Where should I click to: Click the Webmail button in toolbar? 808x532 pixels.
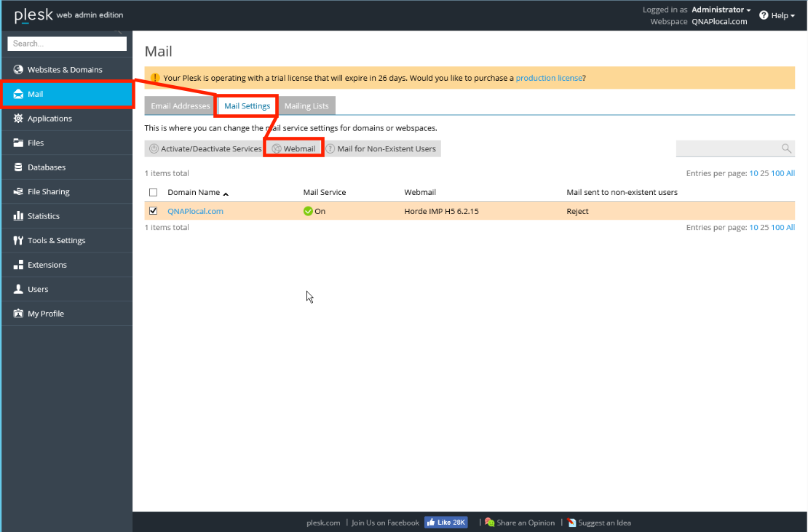click(x=293, y=149)
